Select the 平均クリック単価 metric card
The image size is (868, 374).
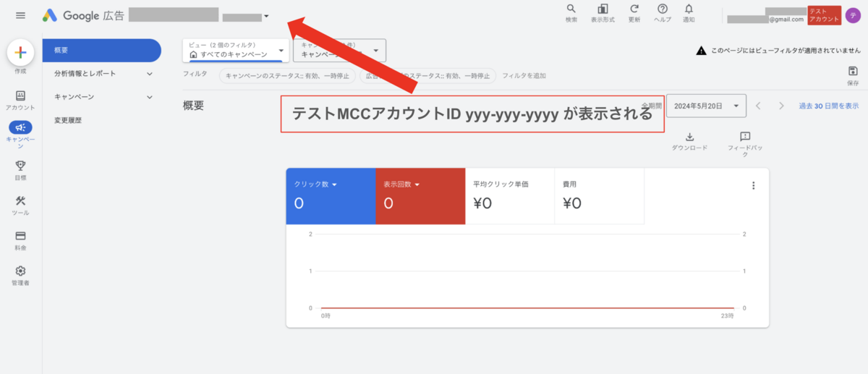tap(509, 195)
